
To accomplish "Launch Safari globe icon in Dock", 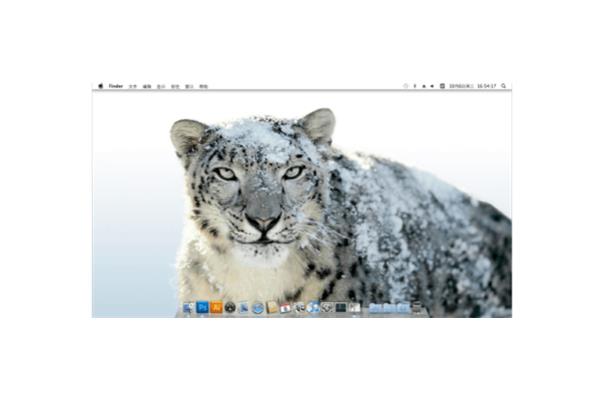I will 258,308.
